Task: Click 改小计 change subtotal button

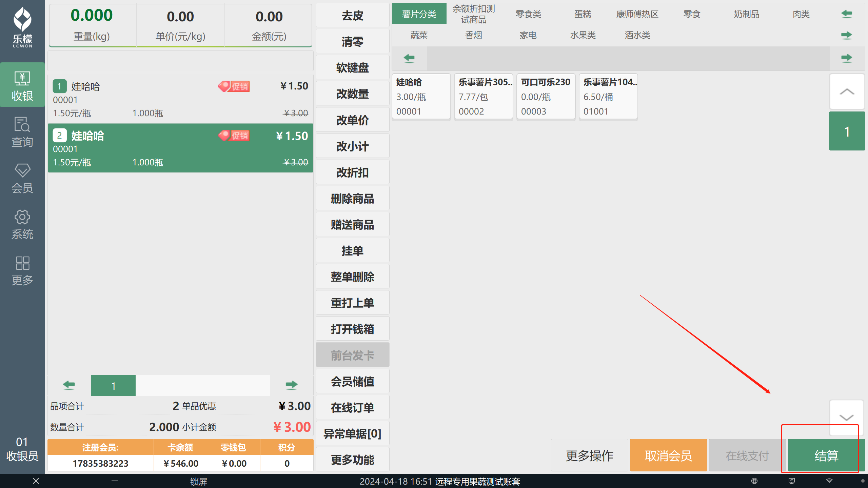Action: 353,146
